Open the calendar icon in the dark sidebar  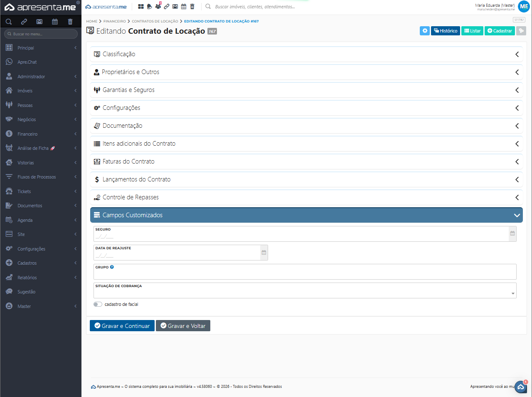[55, 22]
